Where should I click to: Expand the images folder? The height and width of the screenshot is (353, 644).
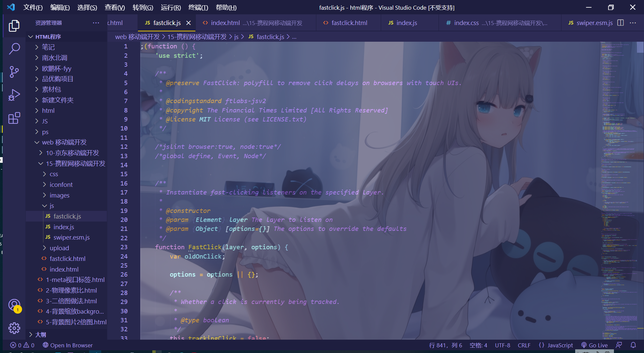click(59, 195)
